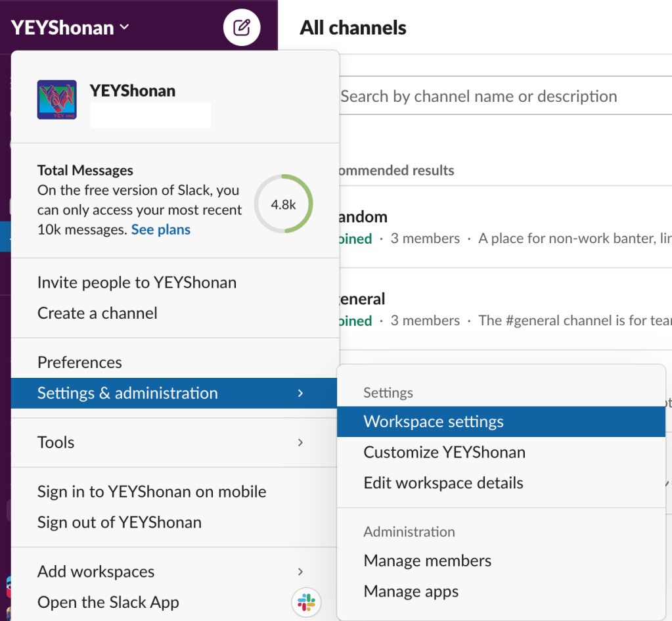Open the YEYShonan workspace name dropdown
Screen dimensions: 672x621
(70, 28)
